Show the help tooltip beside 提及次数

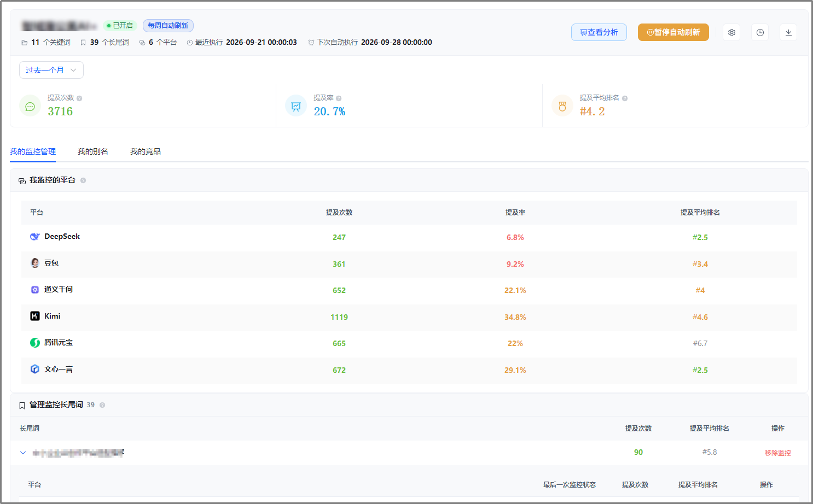[79, 98]
